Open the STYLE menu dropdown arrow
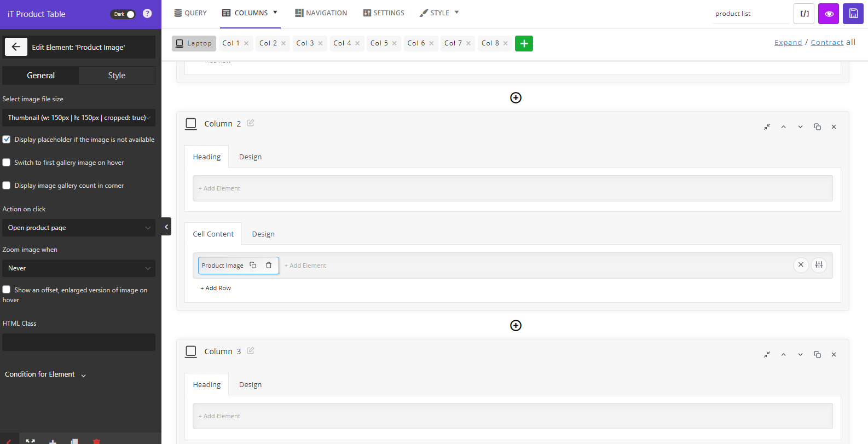The image size is (868, 444). tap(456, 12)
